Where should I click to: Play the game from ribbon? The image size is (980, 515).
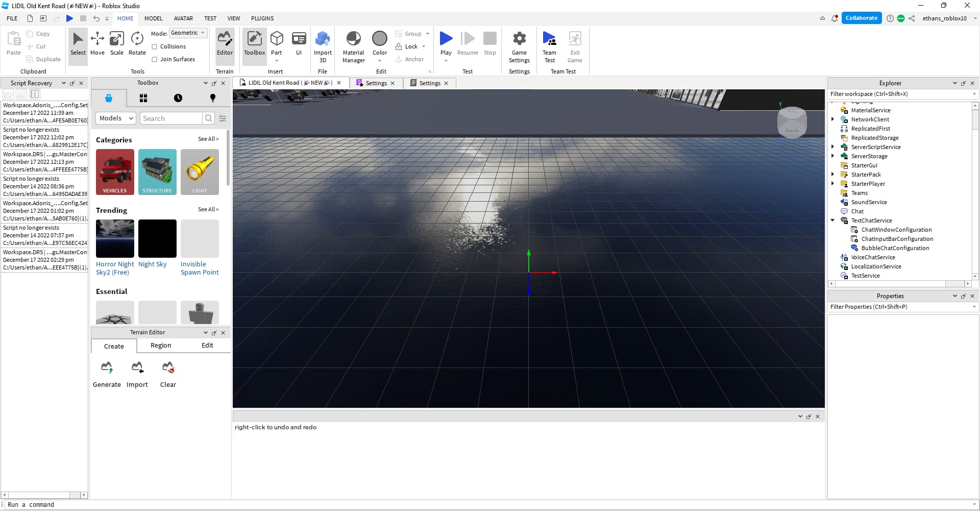(x=446, y=43)
